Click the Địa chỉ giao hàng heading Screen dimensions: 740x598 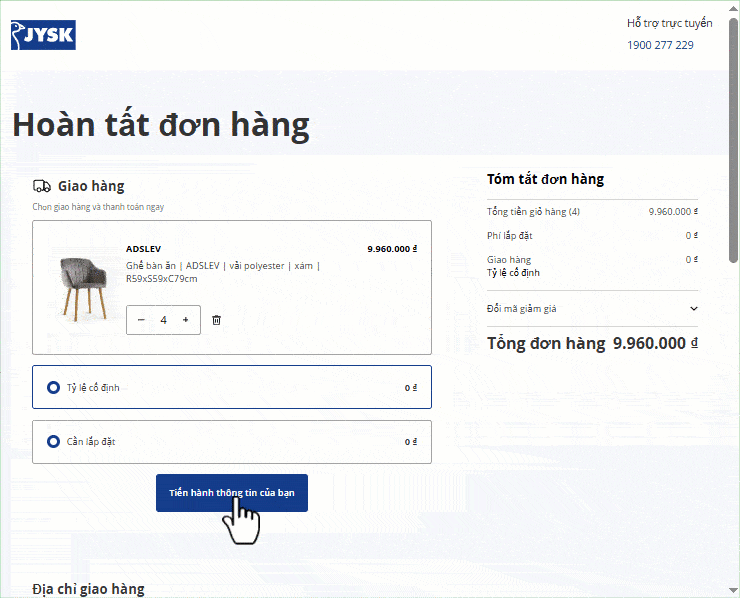pos(88,589)
